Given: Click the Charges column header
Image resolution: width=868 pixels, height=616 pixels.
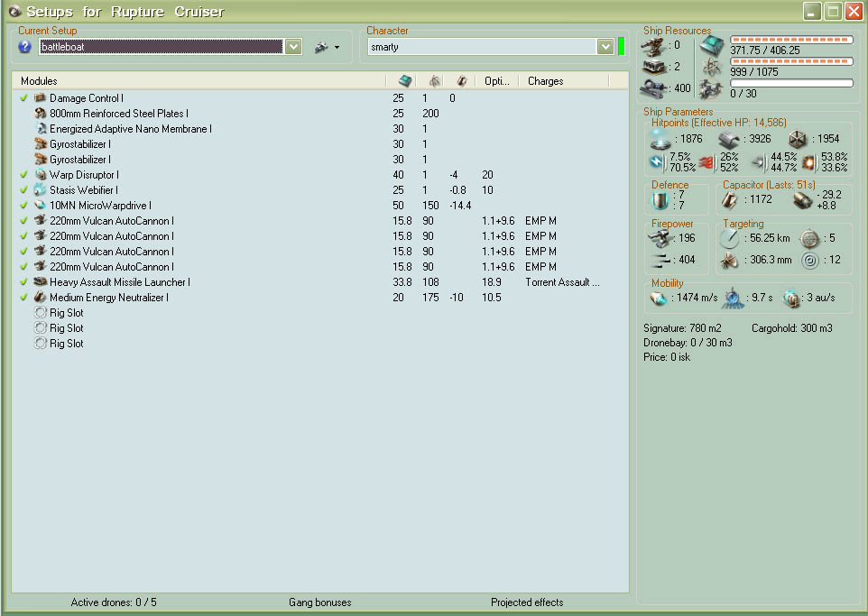Looking at the screenshot, I should (x=545, y=81).
